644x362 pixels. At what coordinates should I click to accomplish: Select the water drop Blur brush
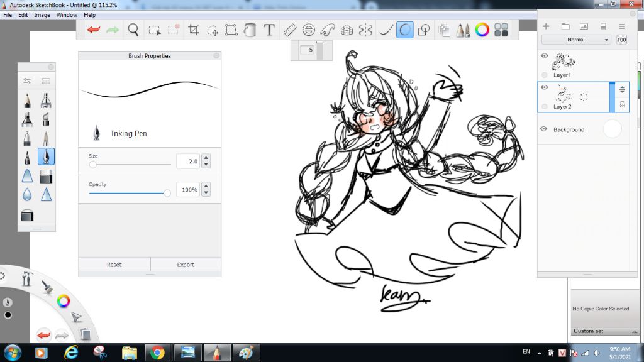[x=27, y=195]
